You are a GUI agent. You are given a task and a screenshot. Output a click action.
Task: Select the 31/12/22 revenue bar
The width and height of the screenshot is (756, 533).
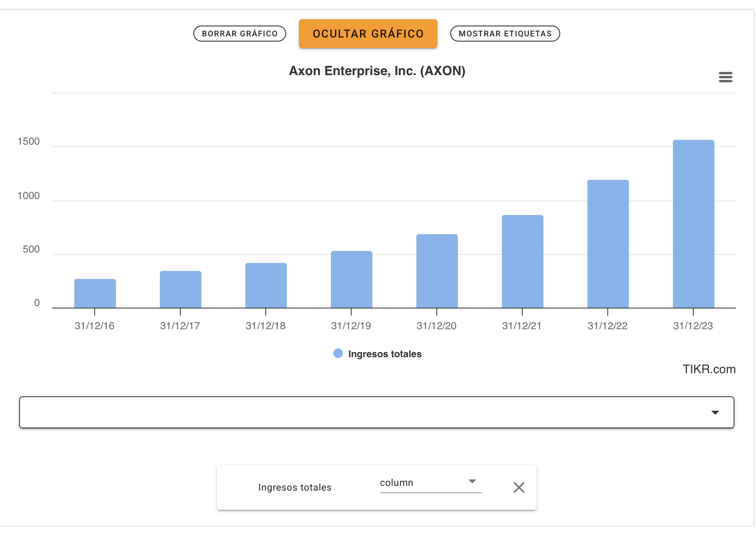[x=608, y=244]
